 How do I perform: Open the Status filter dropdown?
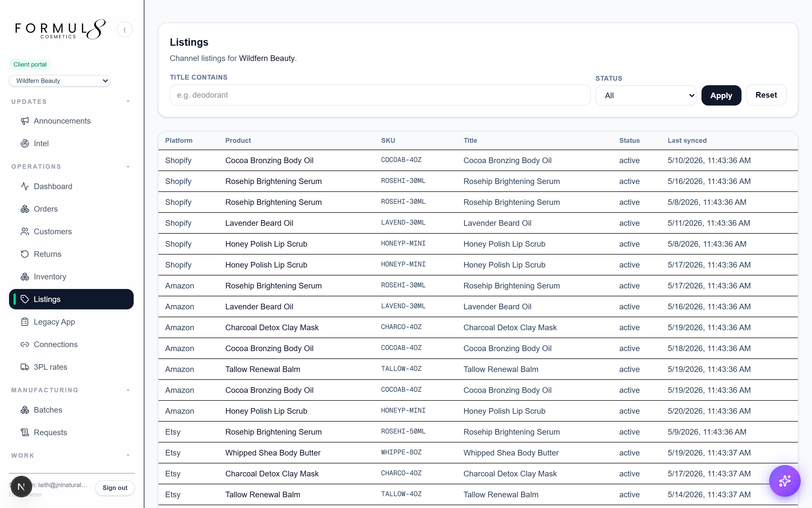646,95
